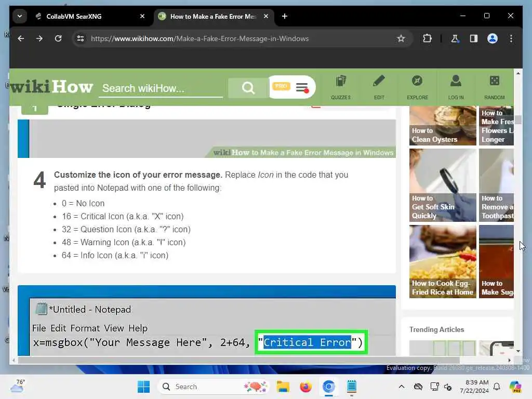Close the CollabVM SearXNG tab
This screenshot has height=399, width=532.
point(142,16)
